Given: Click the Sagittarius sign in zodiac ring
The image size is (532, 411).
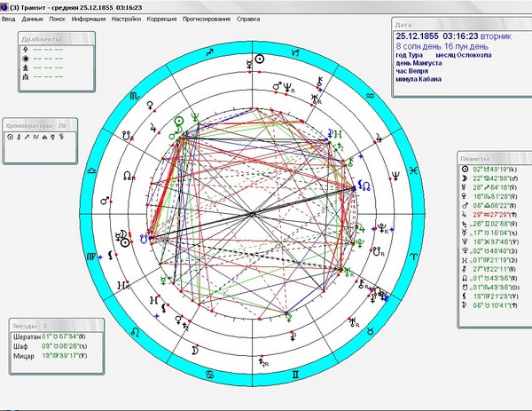Looking at the screenshot, I should (x=210, y=52).
